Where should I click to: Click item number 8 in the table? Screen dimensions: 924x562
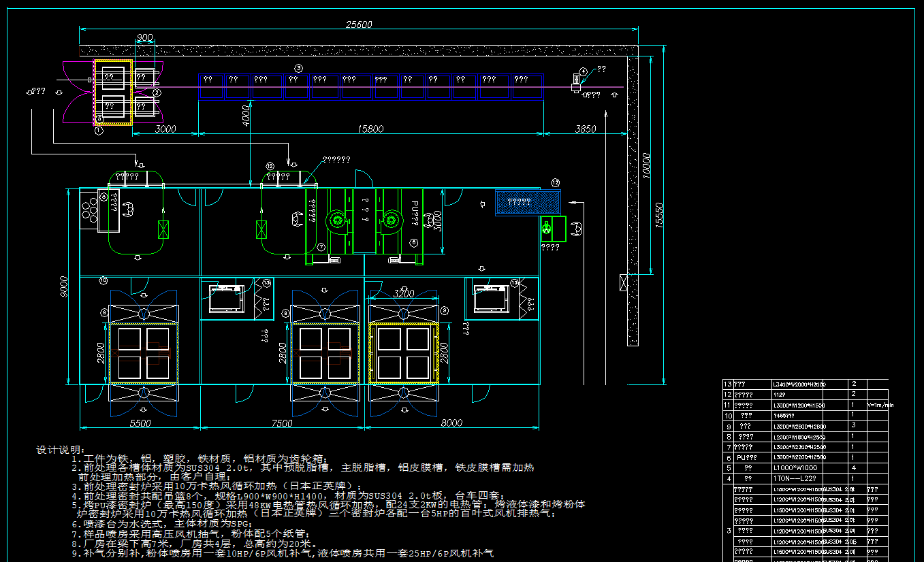[x=727, y=437]
